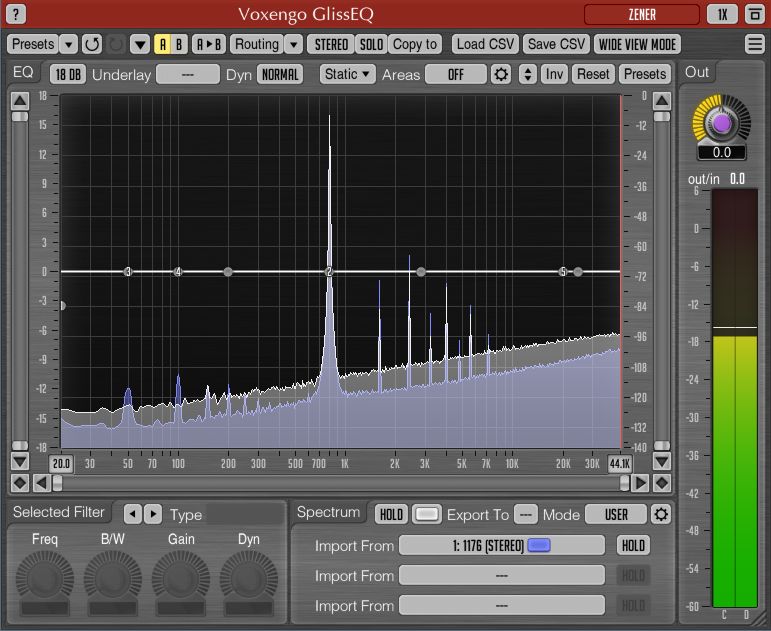Open the help question mark button
The image size is (771, 631).
pyautogui.click(x=16, y=14)
